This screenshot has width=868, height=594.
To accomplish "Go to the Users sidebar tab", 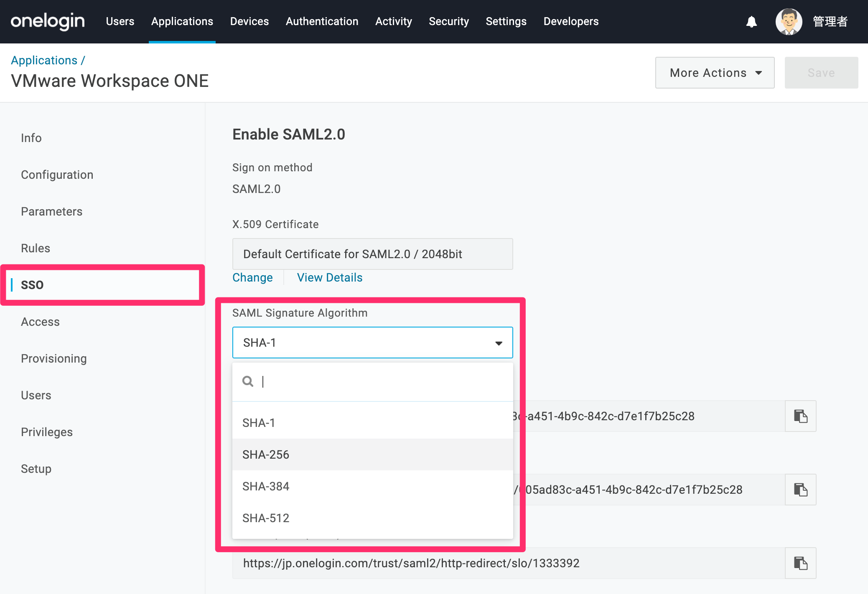I will click(36, 395).
